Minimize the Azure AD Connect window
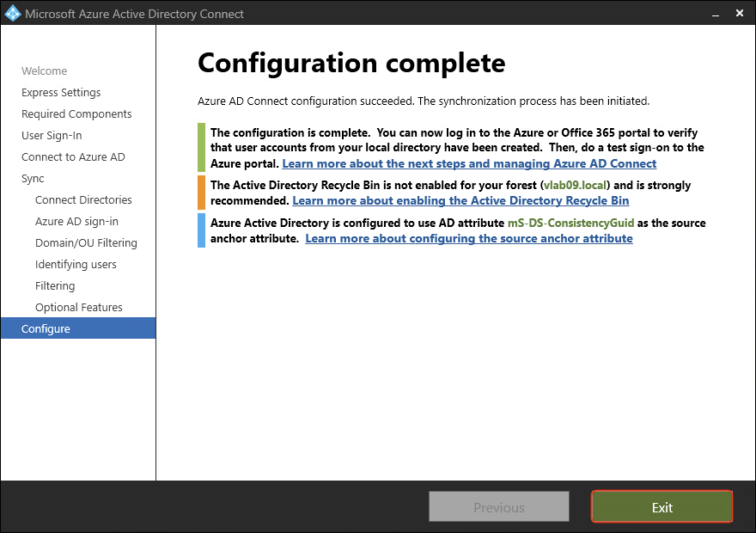756x533 pixels. coord(715,14)
